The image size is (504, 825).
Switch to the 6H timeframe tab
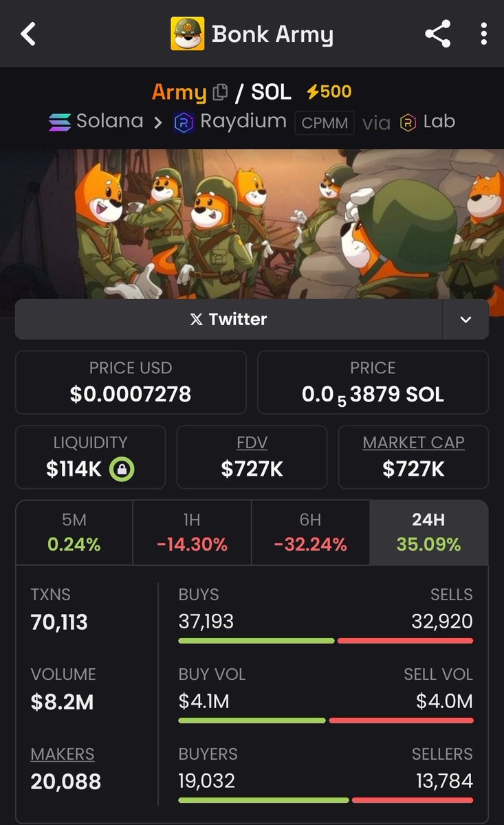[x=311, y=532]
